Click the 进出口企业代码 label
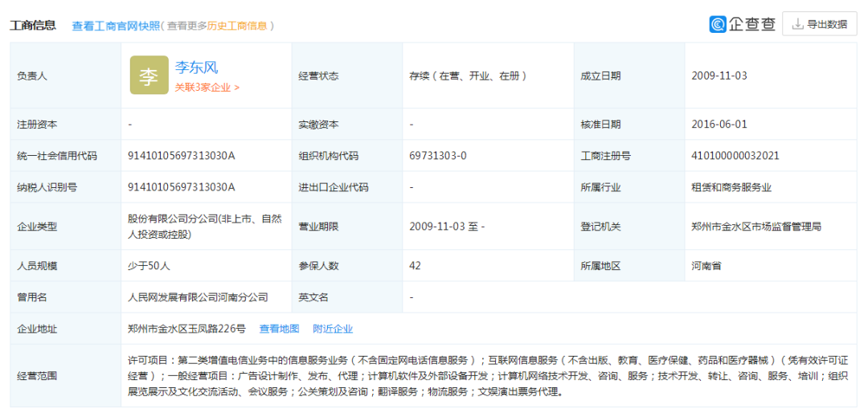Image resolution: width=868 pixels, height=413 pixels. 334,187
